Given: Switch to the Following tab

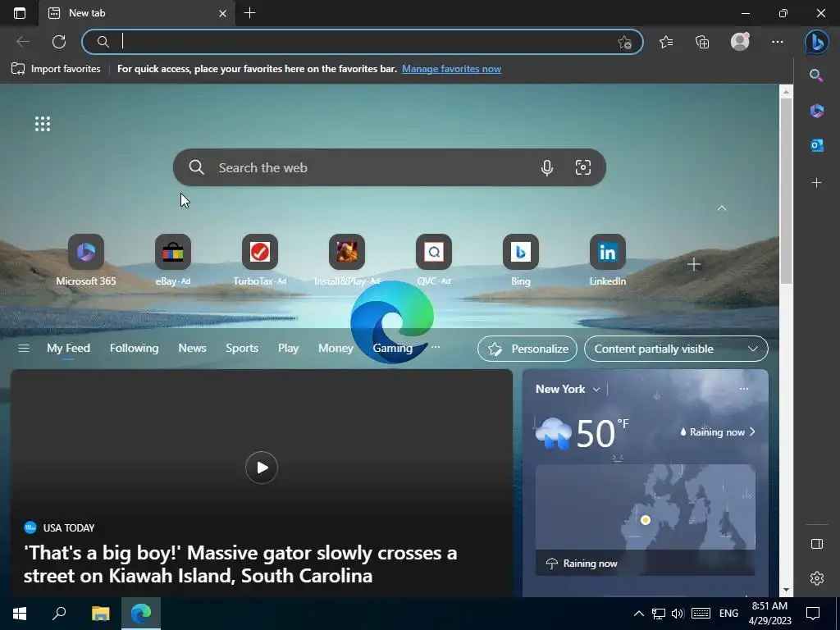Looking at the screenshot, I should coord(134,348).
